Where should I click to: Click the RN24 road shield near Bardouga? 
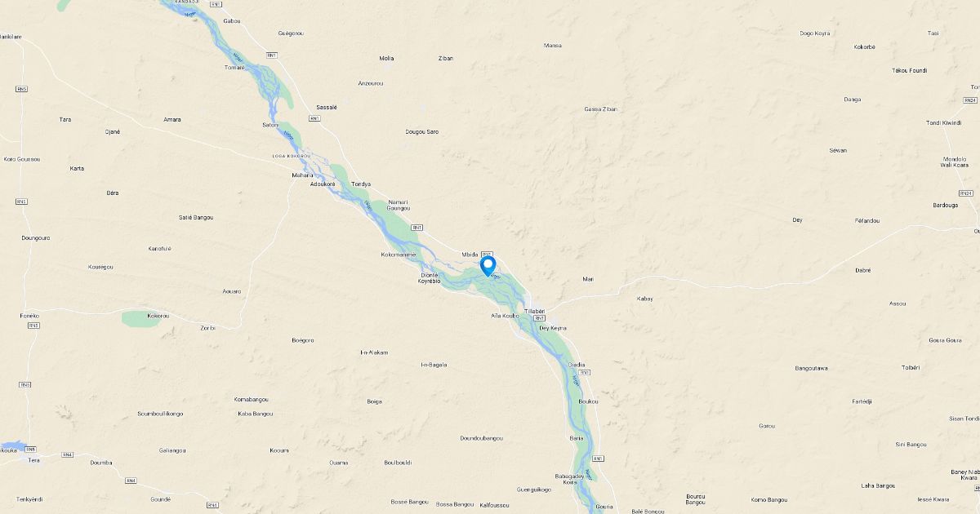point(966,193)
